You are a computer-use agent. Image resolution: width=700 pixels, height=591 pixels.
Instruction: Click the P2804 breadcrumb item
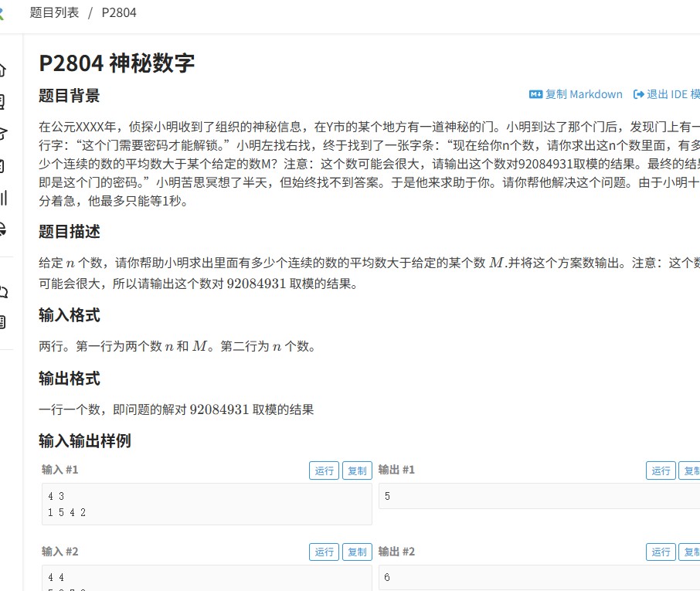pos(119,12)
